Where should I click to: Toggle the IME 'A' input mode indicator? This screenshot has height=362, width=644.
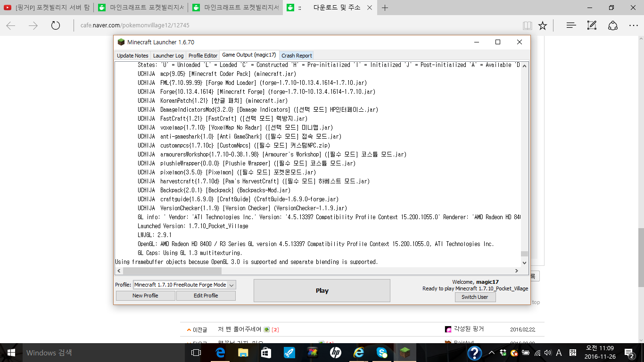tap(559, 353)
